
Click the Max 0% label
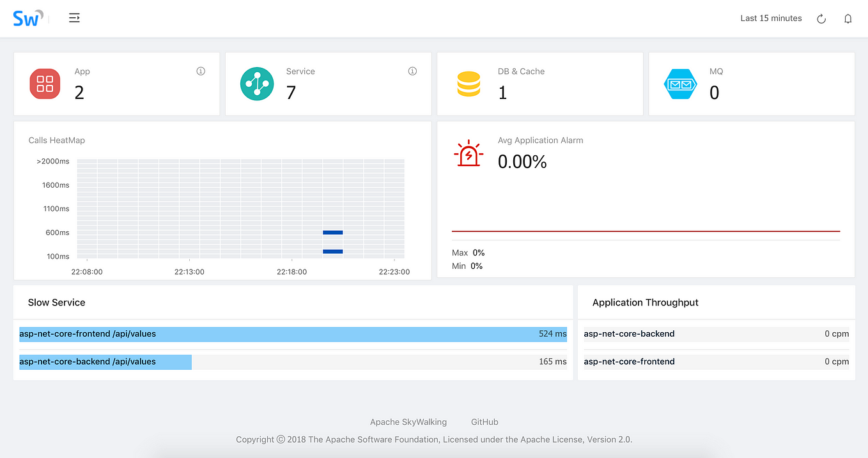coord(468,253)
